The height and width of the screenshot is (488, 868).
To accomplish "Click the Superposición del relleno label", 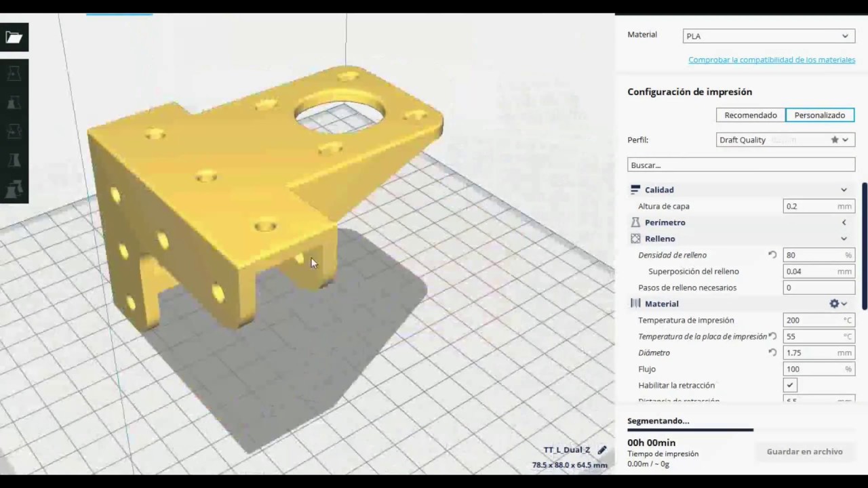I will [694, 271].
